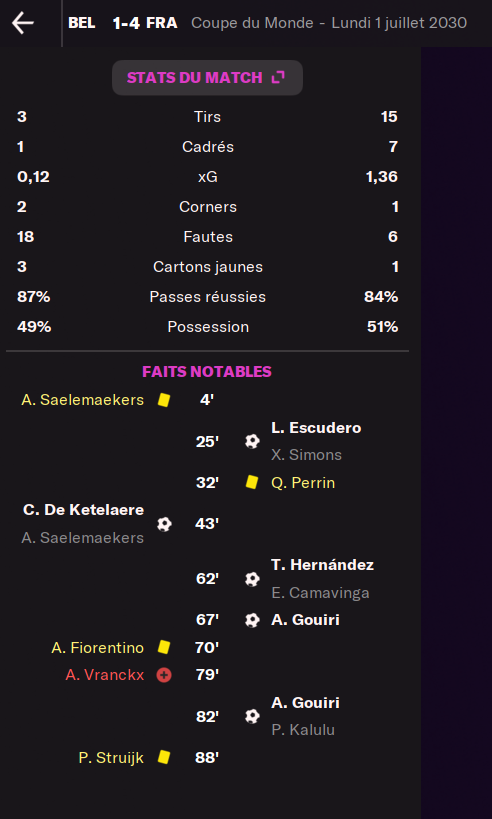Image resolution: width=492 pixels, height=819 pixels.
Task: Click the BEL team abbreviation in header
Action: tap(81, 23)
